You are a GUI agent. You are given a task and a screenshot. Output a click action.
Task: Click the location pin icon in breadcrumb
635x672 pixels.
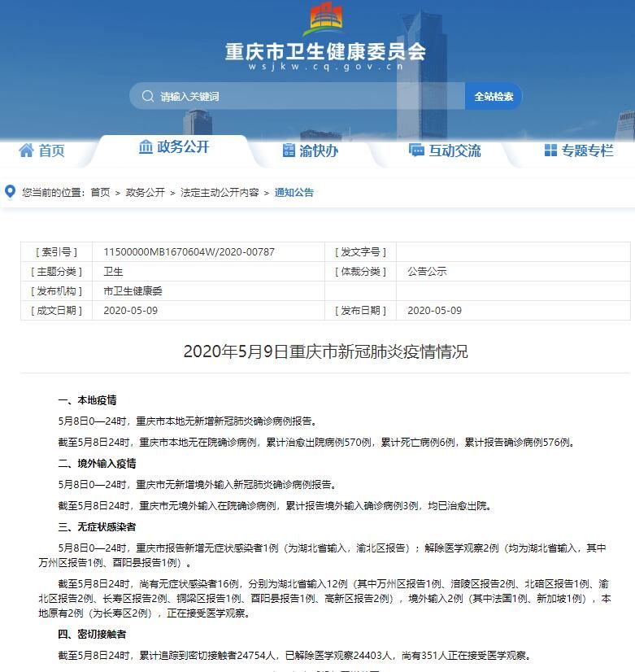click(x=10, y=192)
